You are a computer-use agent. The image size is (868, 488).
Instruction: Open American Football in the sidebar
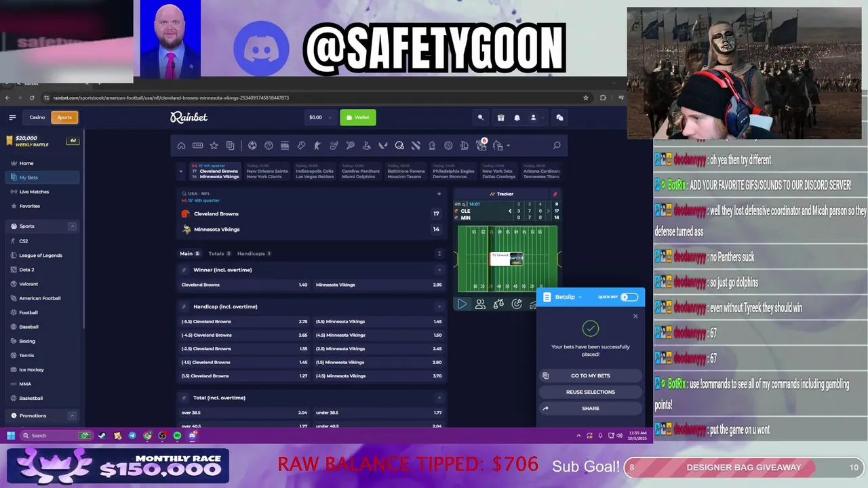[x=42, y=298]
